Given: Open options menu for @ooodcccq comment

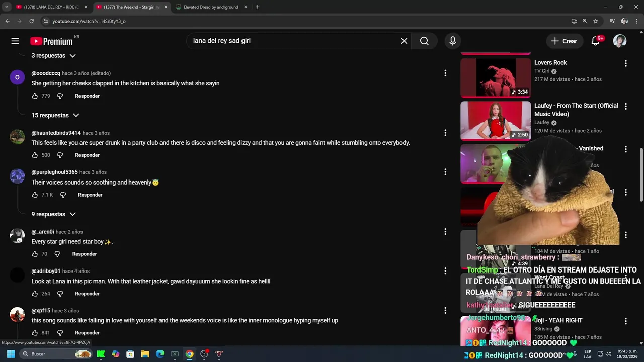Looking at the screenshot, I should tap(445, 73).
